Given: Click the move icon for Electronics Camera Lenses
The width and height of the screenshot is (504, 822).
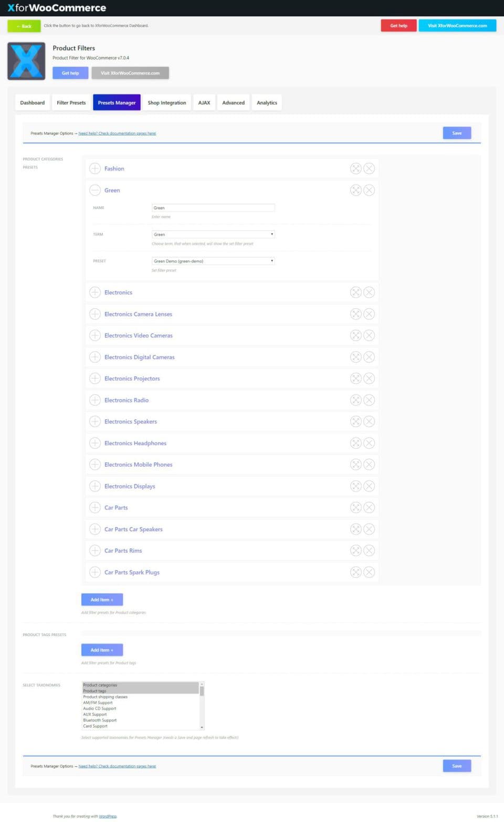Looking at the screenshot, I should point(355,314).
